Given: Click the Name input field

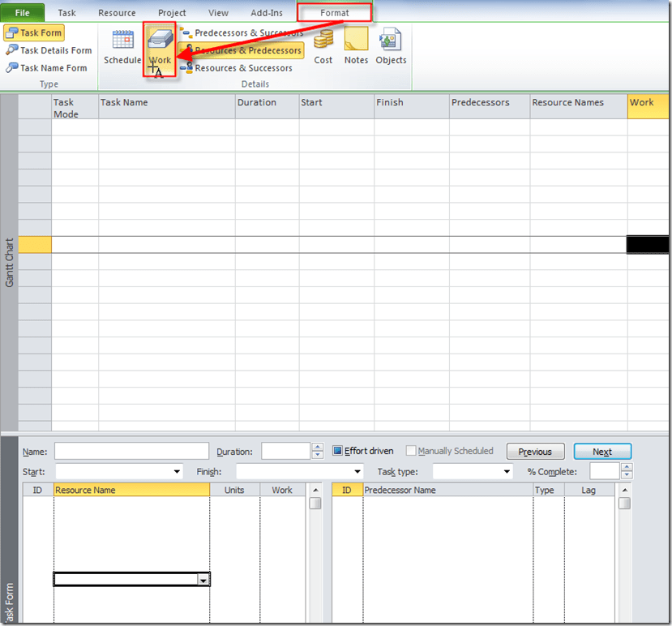Looking at the screenshot, I should (x=131, y=452).
